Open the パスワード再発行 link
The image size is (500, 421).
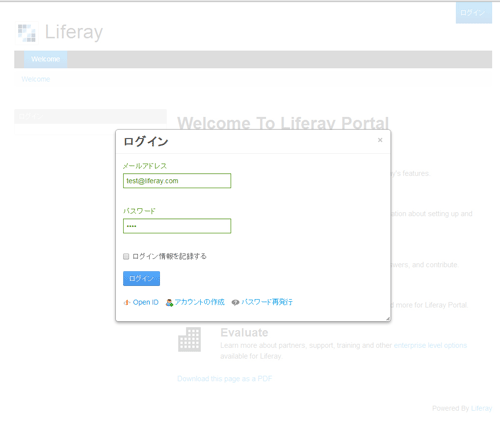[267, 302]
